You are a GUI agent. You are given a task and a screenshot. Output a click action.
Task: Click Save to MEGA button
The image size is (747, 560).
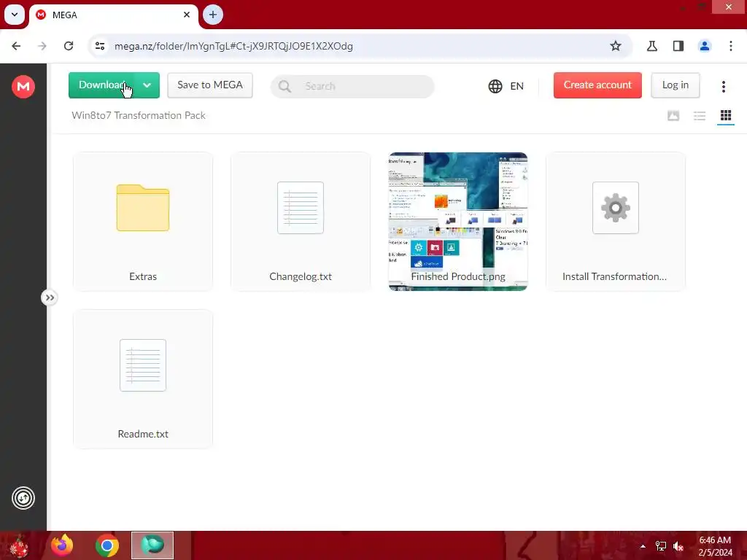pyautogui.click(x=210, y=85)
